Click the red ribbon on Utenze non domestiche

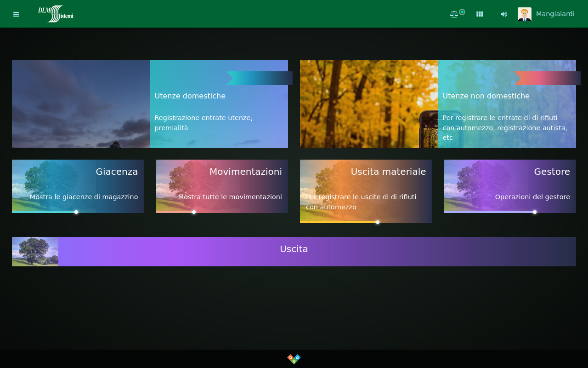[x=547, y=78]
